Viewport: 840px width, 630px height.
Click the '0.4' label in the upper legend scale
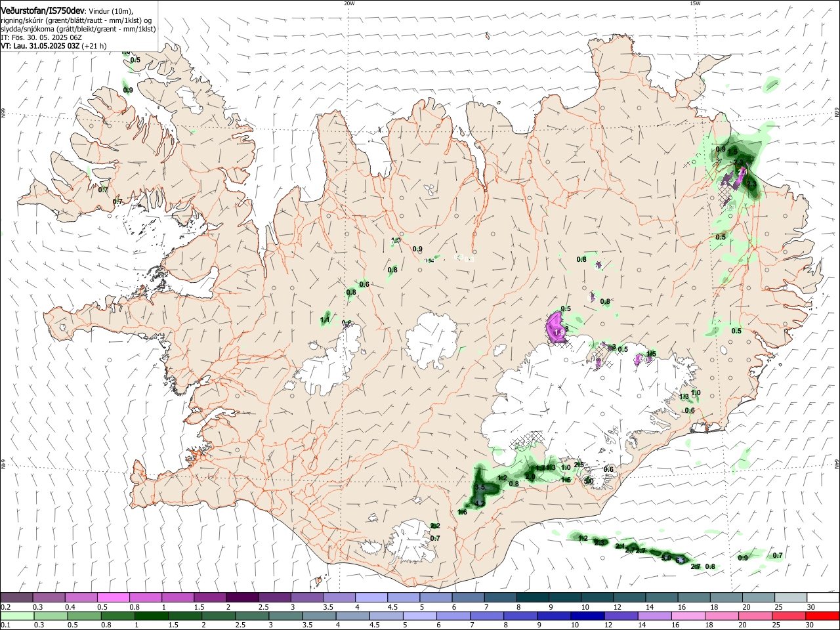(70, 607)
